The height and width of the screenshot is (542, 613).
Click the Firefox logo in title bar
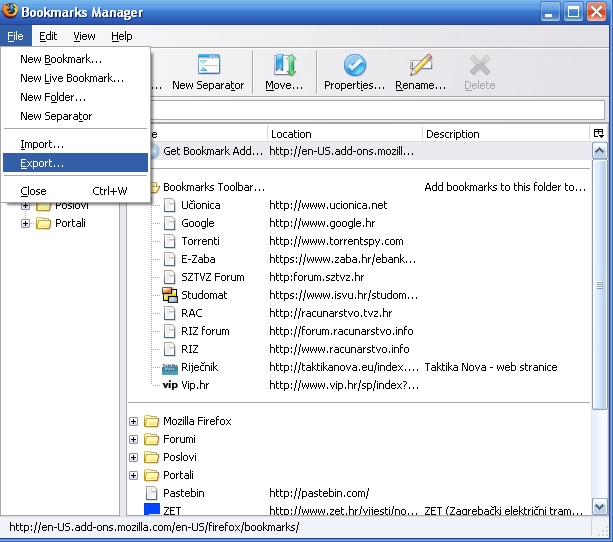9,10
